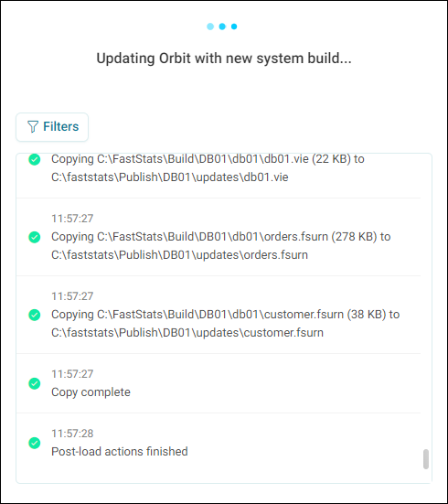Click green check beside orders.fsurn copy entry

pos(35,237)
